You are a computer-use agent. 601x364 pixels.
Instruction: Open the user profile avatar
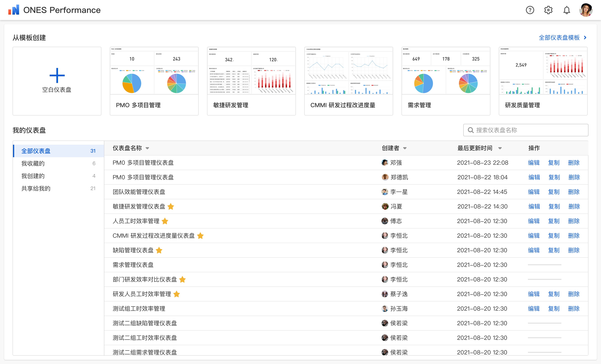click(x=586, y=10)
